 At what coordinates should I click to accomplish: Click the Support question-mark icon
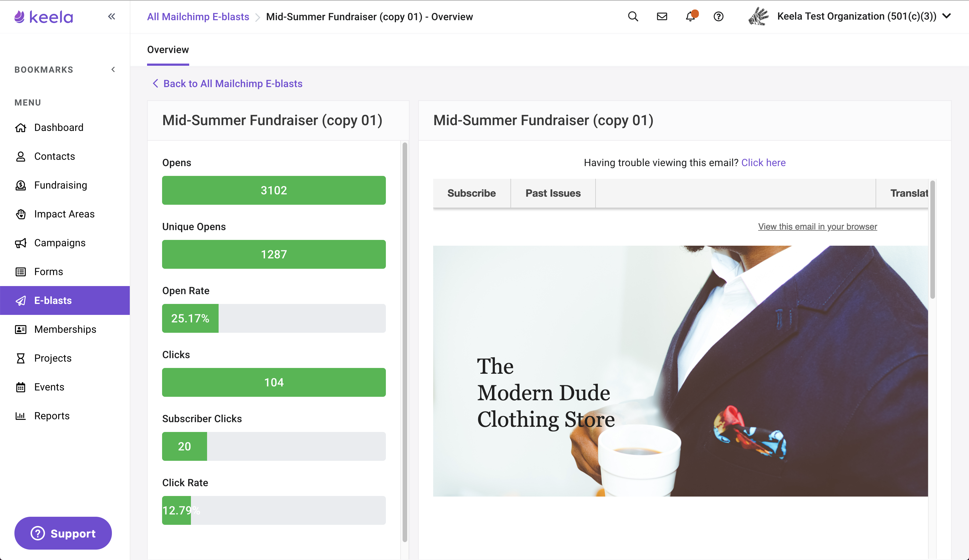[38, 533]
